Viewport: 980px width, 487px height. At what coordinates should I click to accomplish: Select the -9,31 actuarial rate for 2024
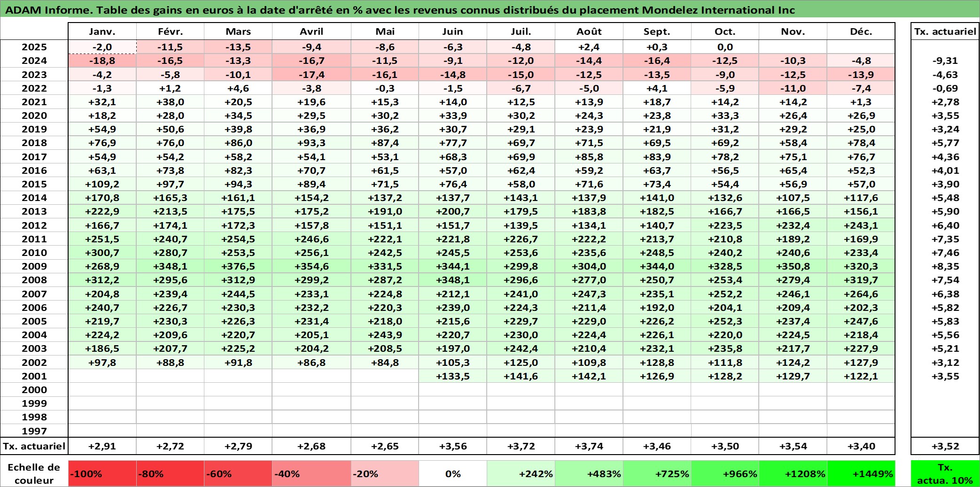[945, 61]
